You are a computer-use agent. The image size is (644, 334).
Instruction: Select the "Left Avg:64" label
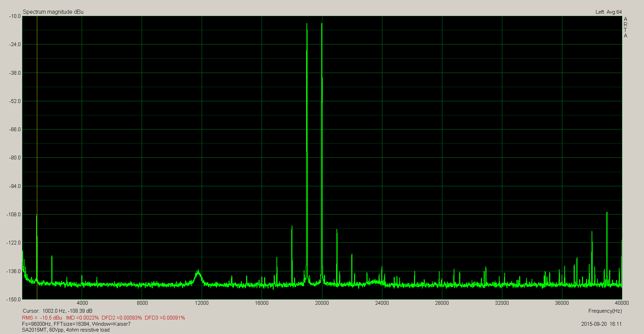(x=608, y=12)
